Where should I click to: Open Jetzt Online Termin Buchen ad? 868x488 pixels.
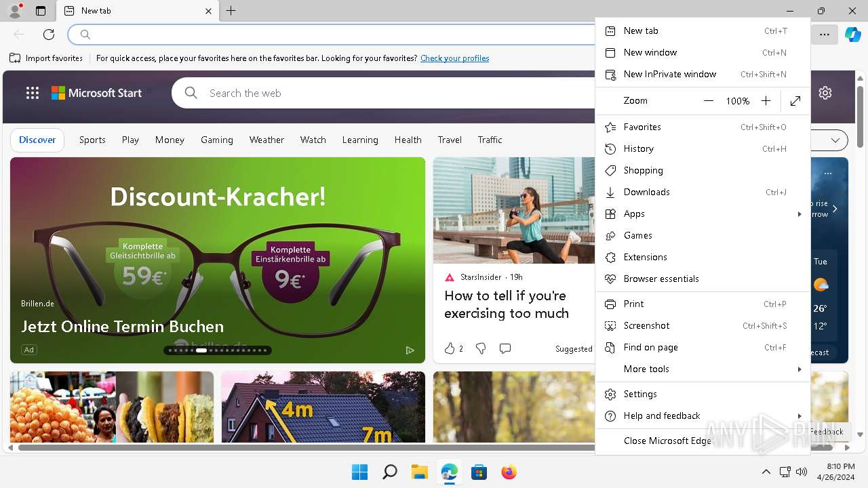[123, 326]
